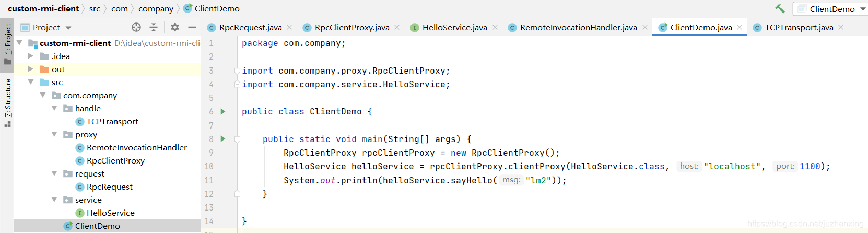This screenshot has width=868, height=233.
Task: Click the host: parameter hint
Action: [689, 166]
